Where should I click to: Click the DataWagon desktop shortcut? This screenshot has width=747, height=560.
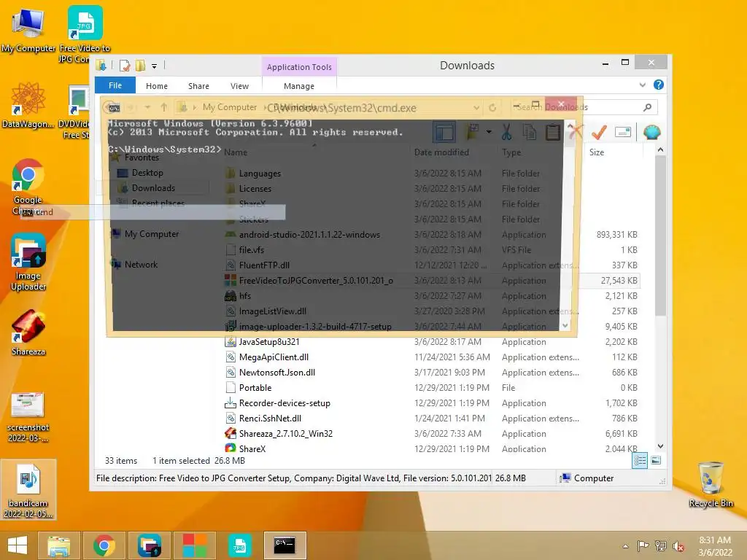[x=28, y=106]
